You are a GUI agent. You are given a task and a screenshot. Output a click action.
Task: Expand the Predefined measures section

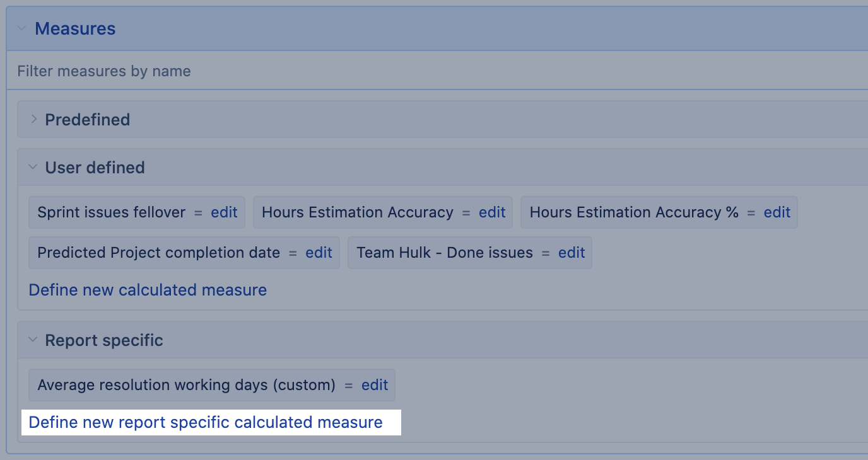click(34, 120)
